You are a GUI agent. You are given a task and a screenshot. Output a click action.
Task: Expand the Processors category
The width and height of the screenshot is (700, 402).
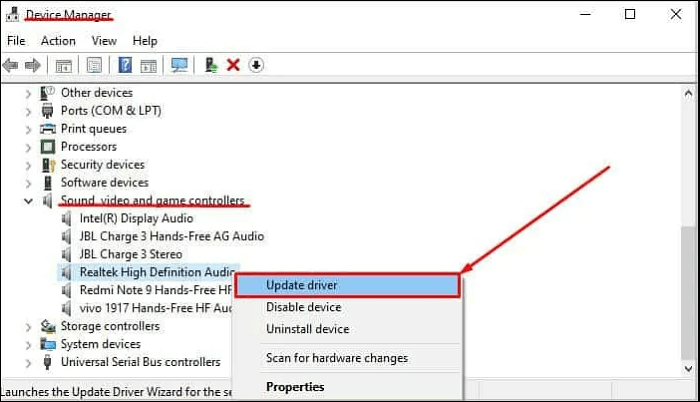(28, 147)
